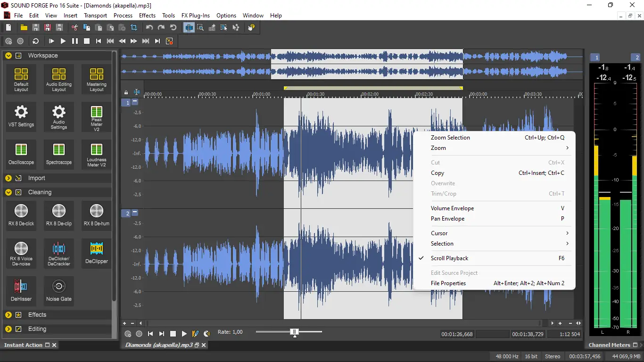
Task: Minimize channel 1 waveform track
Action: (x=135, y=101)
